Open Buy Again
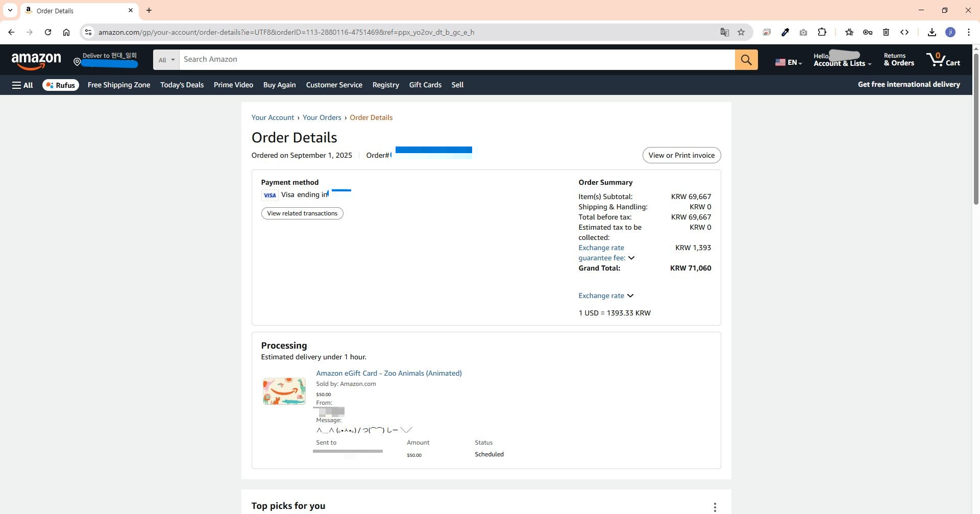The image size is (980, 514). [279, 85]
